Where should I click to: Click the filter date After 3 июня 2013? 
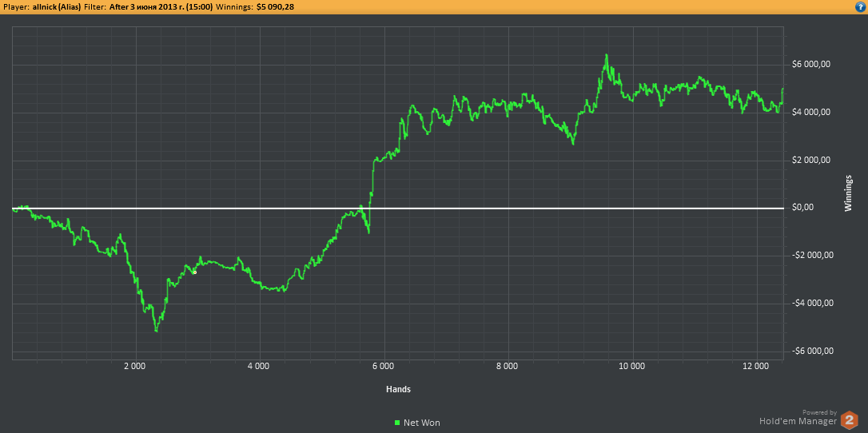(x=161, y=6)
